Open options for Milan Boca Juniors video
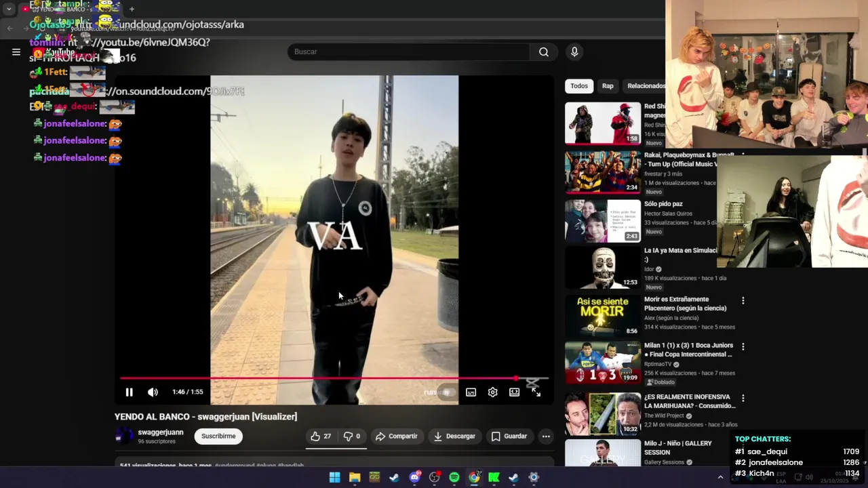868x488 pixels. point(743,346)
